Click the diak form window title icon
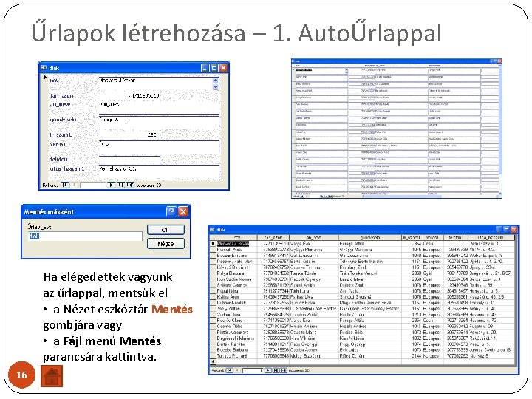Viewport: 532px width, 399px height. tap(44, 68)
